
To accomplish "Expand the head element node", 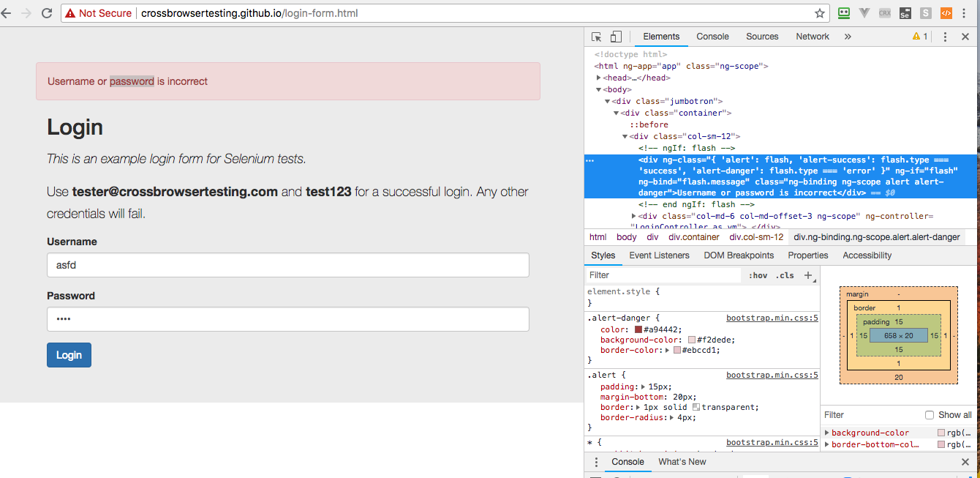I will [599, 78].
